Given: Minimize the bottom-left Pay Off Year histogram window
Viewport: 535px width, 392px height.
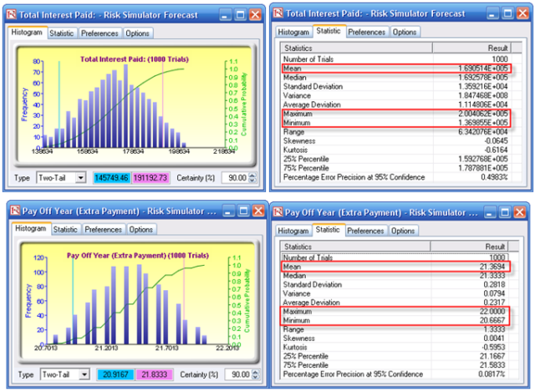Looking at the screenshot, I should coord(228,211).
